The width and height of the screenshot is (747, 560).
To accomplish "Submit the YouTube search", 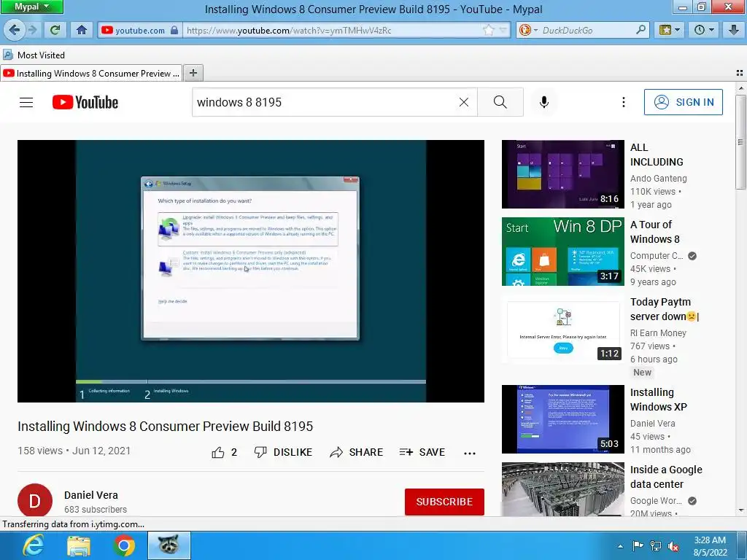I will [500, 102].
